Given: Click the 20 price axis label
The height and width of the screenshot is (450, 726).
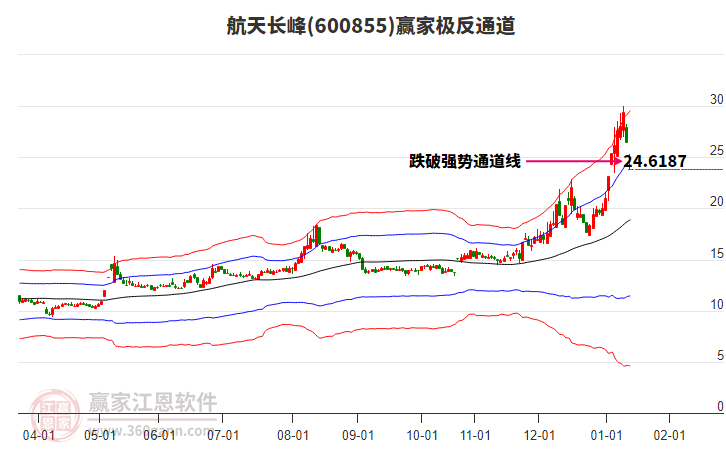Looking at the screenshot, I should [717, 202].
